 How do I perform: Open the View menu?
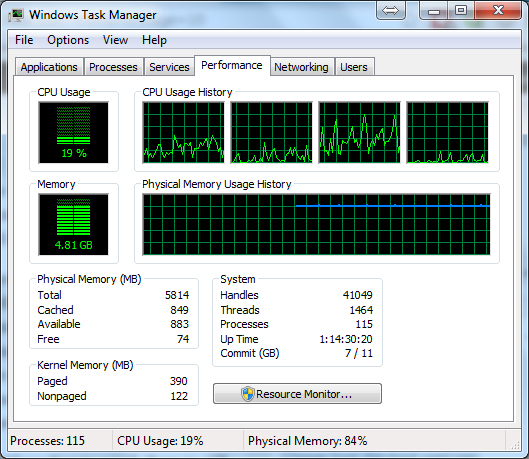click(115, 40)
